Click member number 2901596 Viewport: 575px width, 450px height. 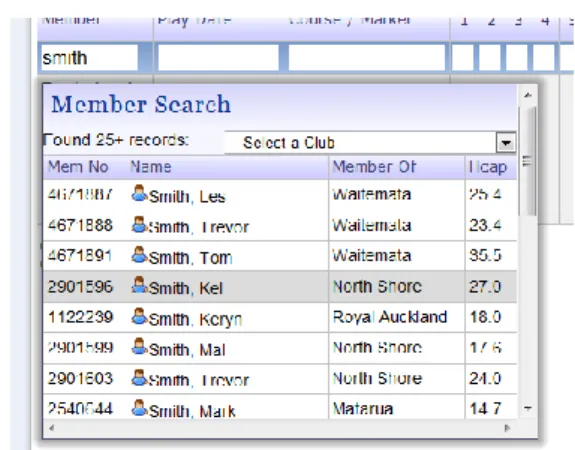tap(80, 286)
